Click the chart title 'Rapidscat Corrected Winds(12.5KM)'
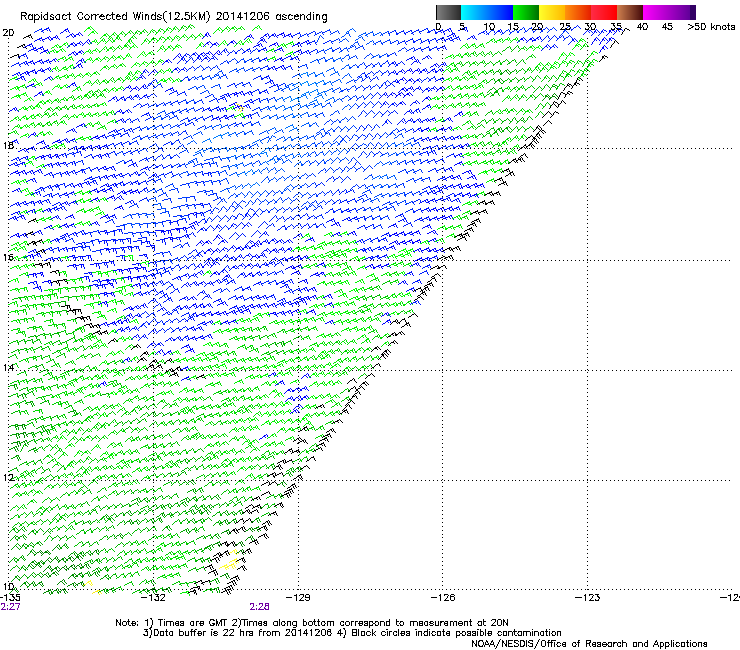The image size is (740, 650). click(115, 17)
